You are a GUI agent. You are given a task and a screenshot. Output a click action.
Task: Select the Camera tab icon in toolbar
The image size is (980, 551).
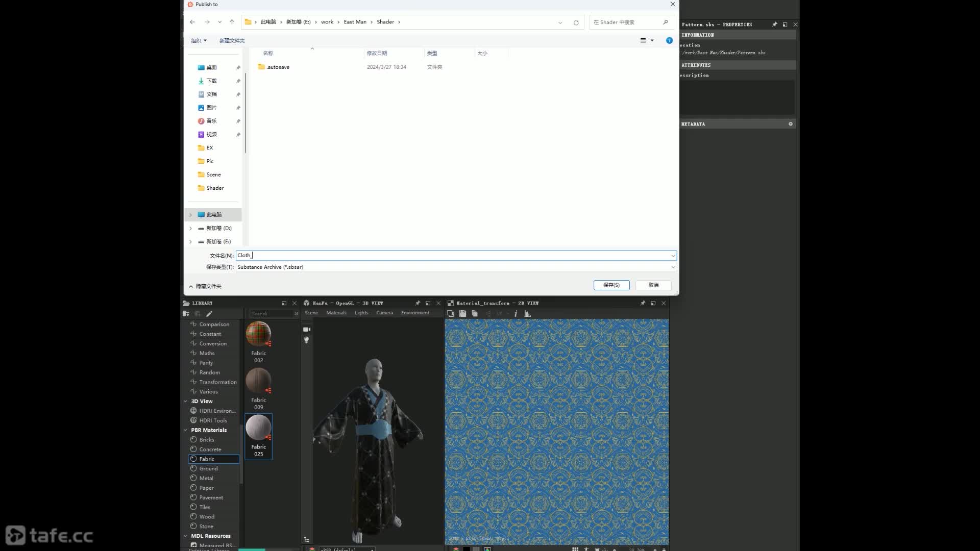[x=384, y=313]
